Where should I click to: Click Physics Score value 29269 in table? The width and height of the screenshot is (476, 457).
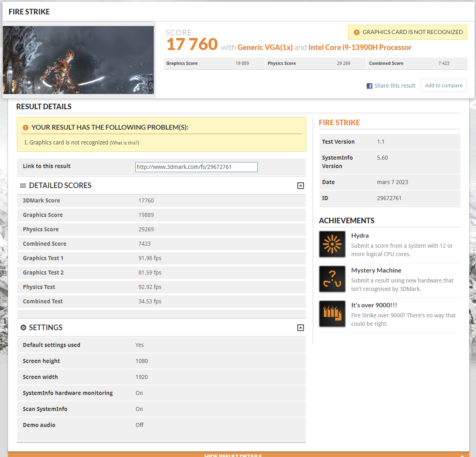146,229
